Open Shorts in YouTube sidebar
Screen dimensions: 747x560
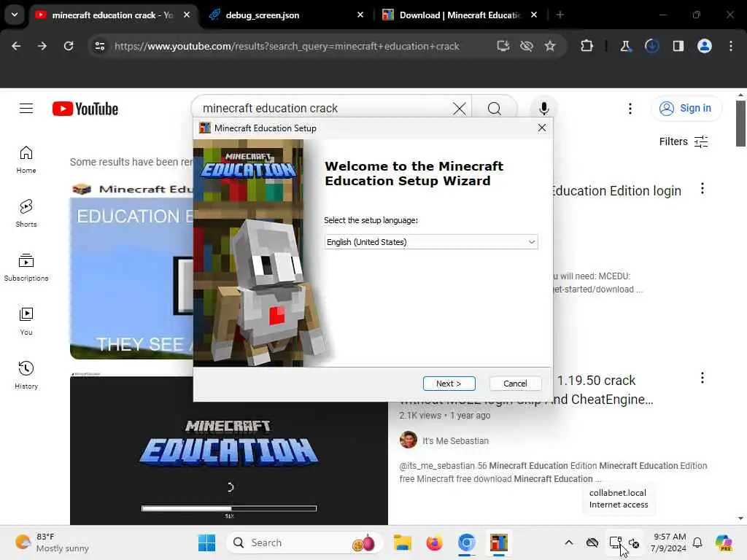pos(26,213)
